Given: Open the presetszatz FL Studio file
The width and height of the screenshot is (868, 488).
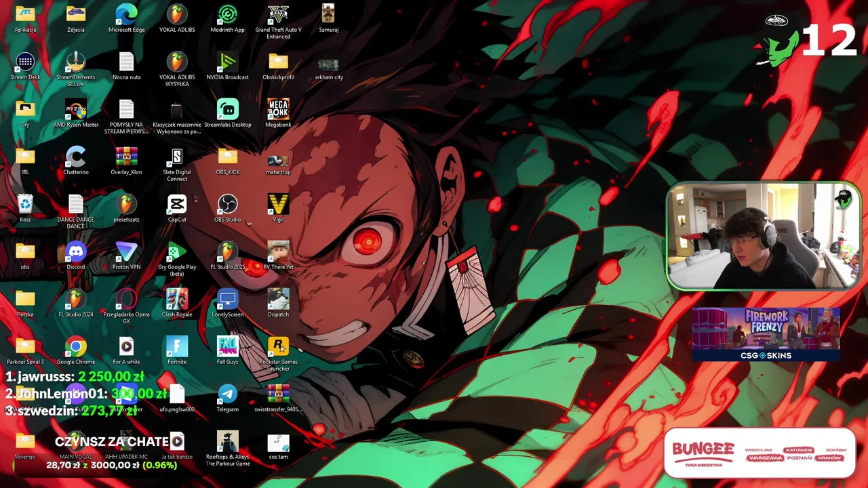Looking at the screenshot, I should point(126,209).
